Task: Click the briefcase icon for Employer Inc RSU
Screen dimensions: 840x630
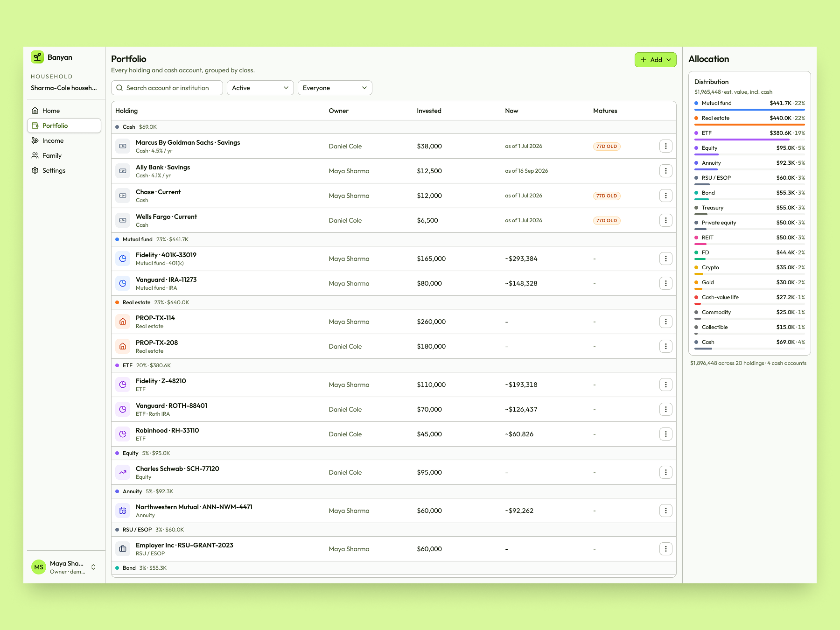Action: pos(123,549)
